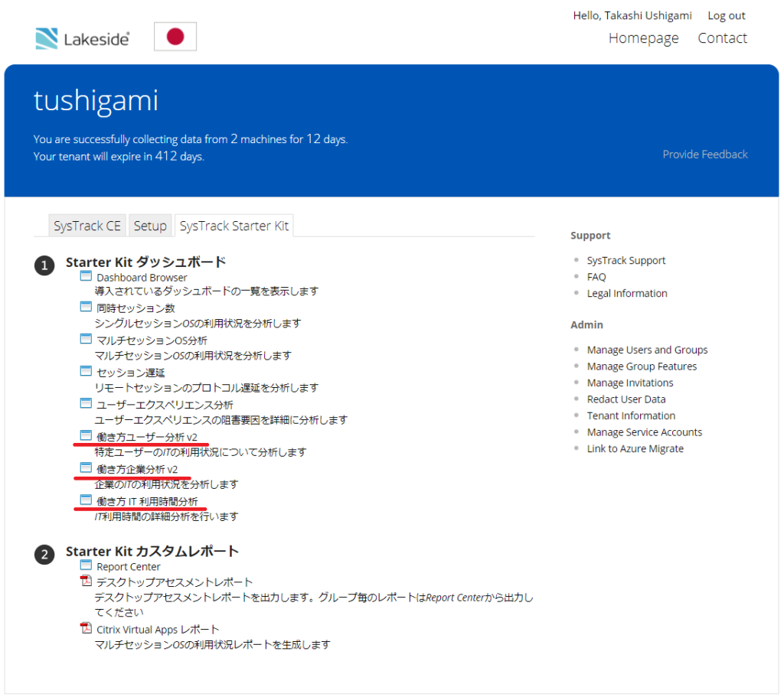The height and width of the screenshot is (697, 784).
Task: Click the tenant name tushigami heading
Action: pyautogui.click(x=96, y=101)
